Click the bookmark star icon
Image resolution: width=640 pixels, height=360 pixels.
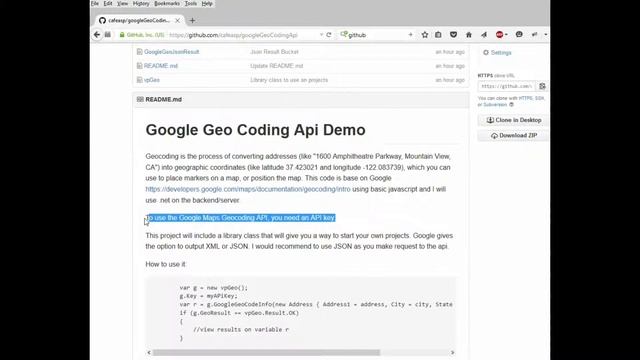point(424,35)
